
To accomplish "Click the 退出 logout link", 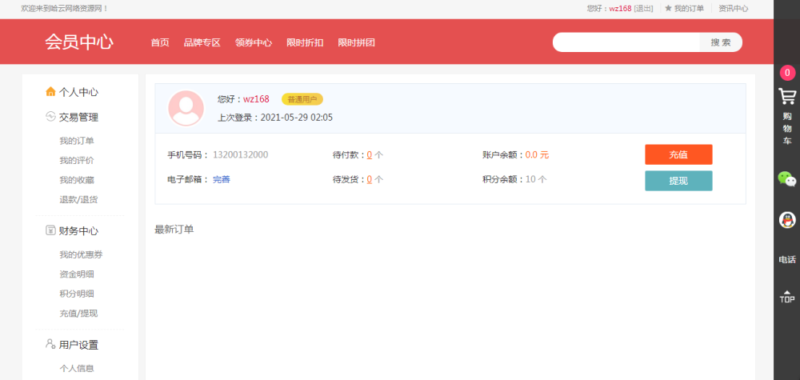I will click(643, 8).
